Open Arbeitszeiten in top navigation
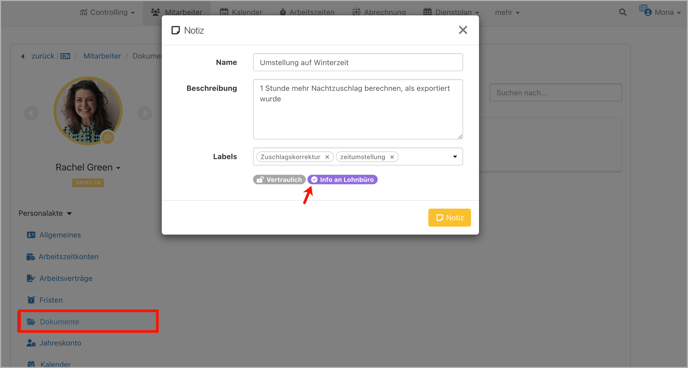Viewport: 688px width, 368px height. (x=307, y=12)
